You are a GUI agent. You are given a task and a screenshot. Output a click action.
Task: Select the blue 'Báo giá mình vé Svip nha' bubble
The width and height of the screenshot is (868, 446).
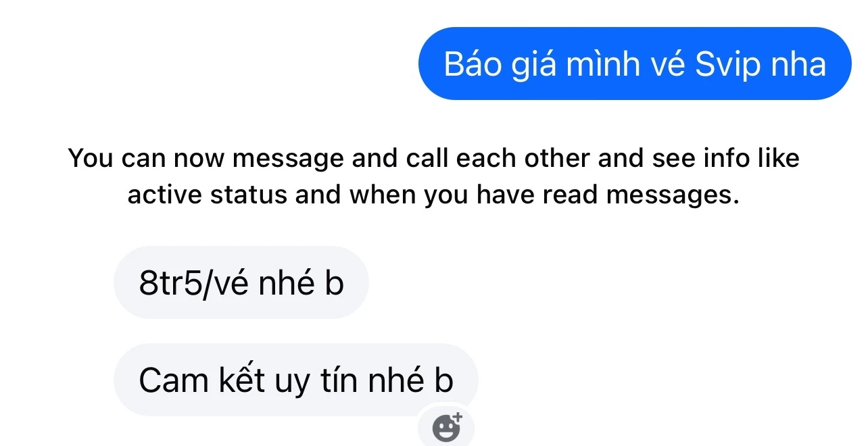635,64
